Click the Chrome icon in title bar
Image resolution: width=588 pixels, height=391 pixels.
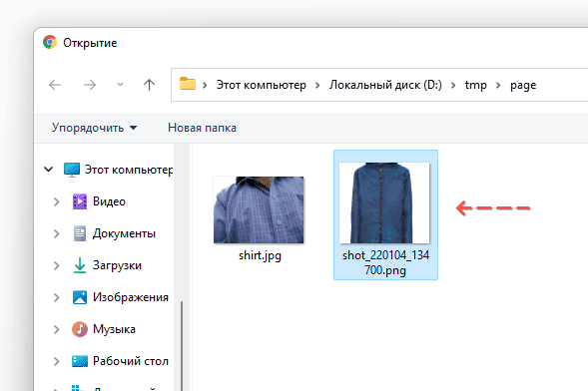[x=50, y=42]
